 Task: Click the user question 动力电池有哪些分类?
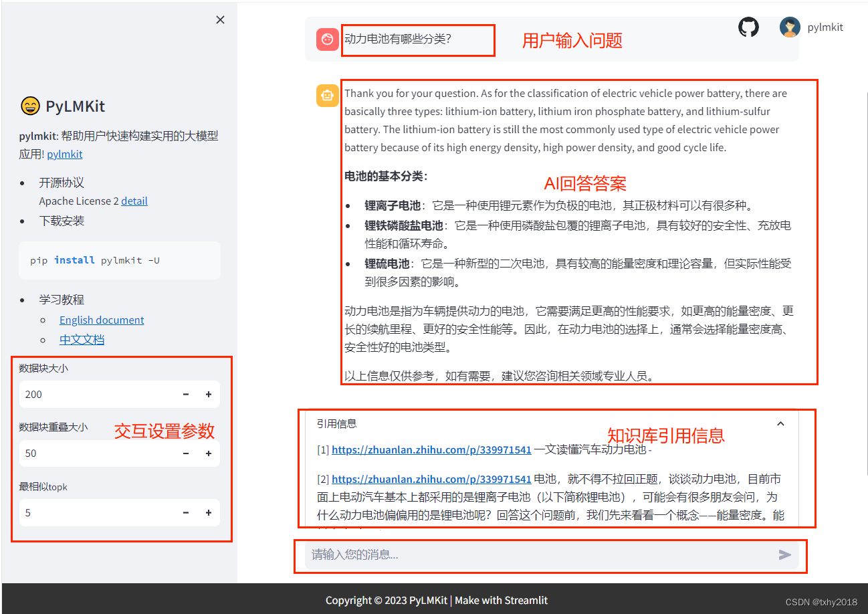coord(398,39)
